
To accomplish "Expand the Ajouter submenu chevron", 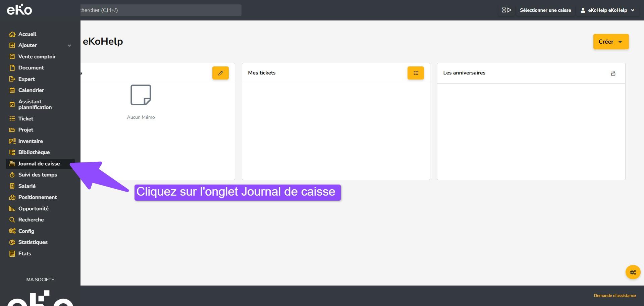I will (69, 46).
